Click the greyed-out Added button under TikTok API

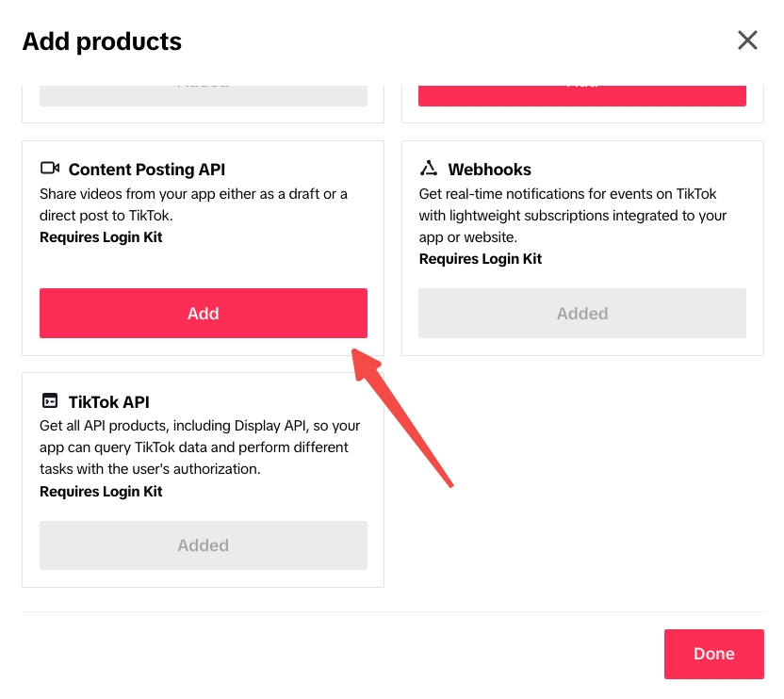click(204, 545)
